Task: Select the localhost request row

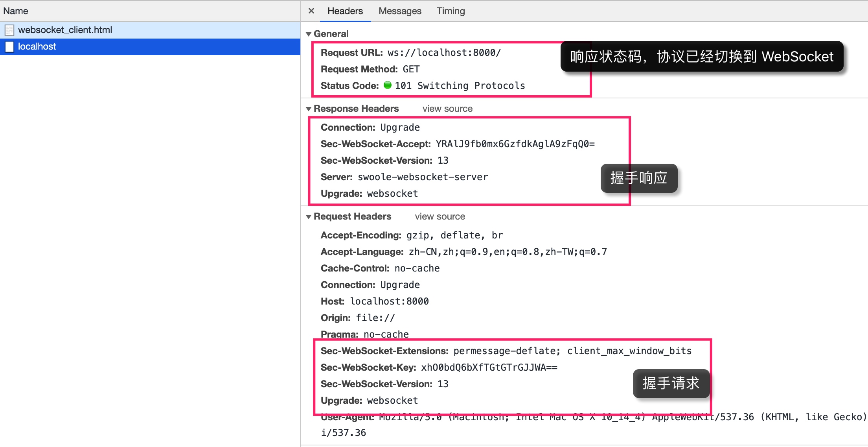Action: tap(150, 46)
